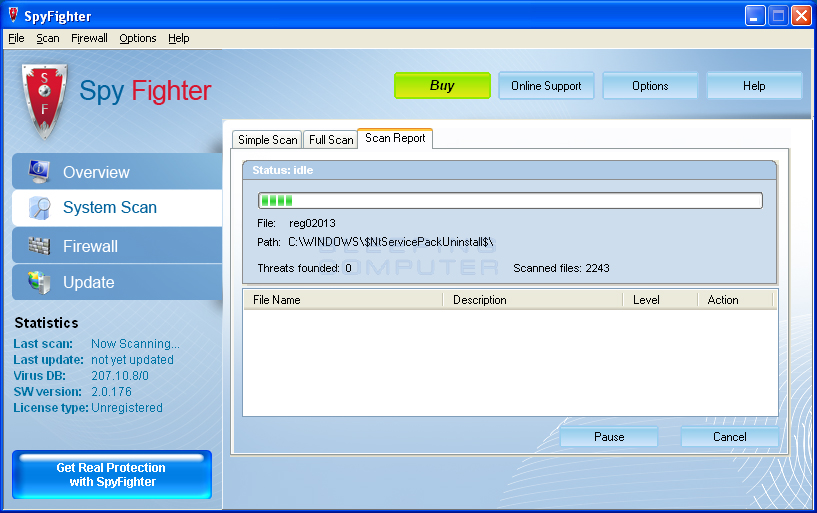
Task: Click the Spy Fighter shield logo
Action: pos(43,101)
